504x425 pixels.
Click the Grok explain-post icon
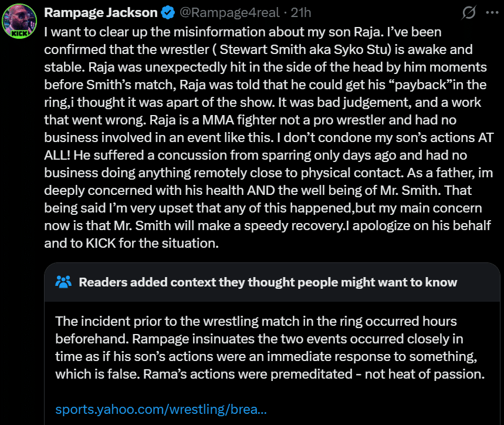pyautogui.click(x=469, y=13)
